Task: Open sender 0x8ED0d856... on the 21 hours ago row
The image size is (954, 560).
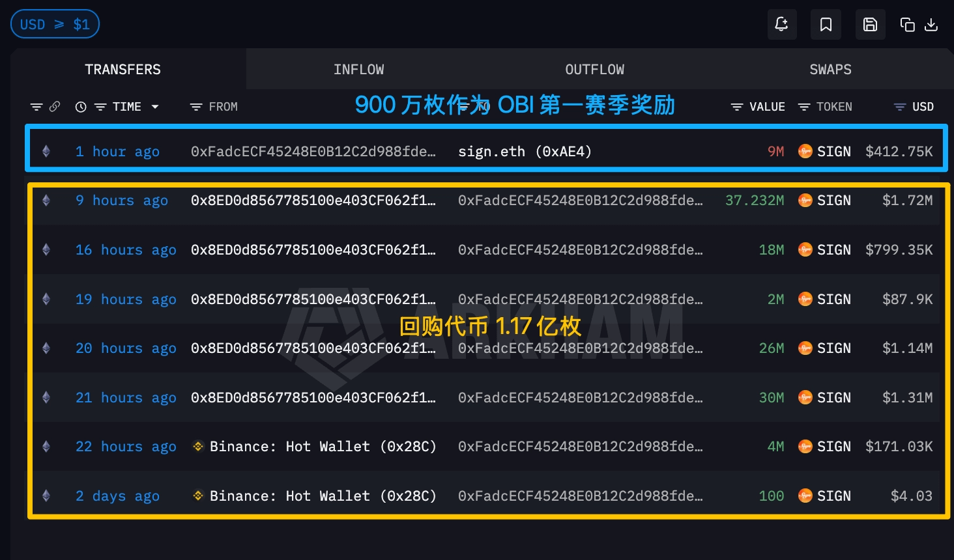Action: click(x=313, y=398)
